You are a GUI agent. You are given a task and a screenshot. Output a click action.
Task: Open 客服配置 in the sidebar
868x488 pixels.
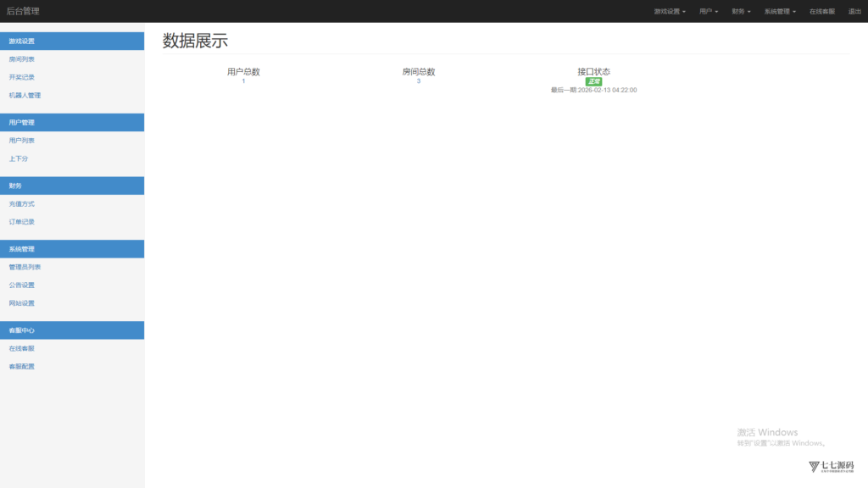[x=22, y=367]
